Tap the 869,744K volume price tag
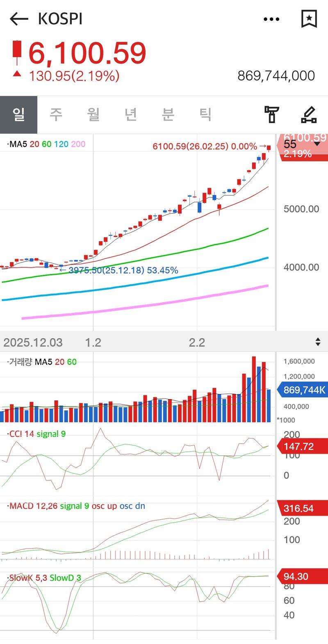This screenshot has width=328, height=644. [x=303, y=390]
